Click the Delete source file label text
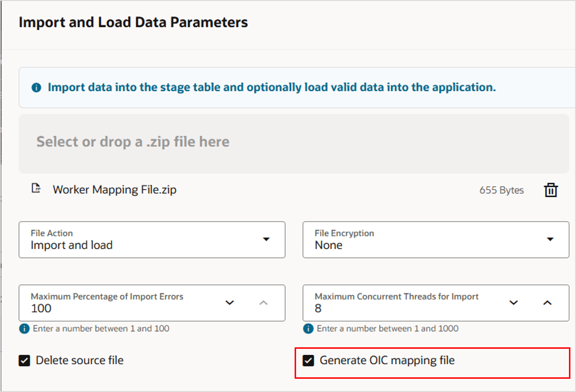 pos(80,360)
